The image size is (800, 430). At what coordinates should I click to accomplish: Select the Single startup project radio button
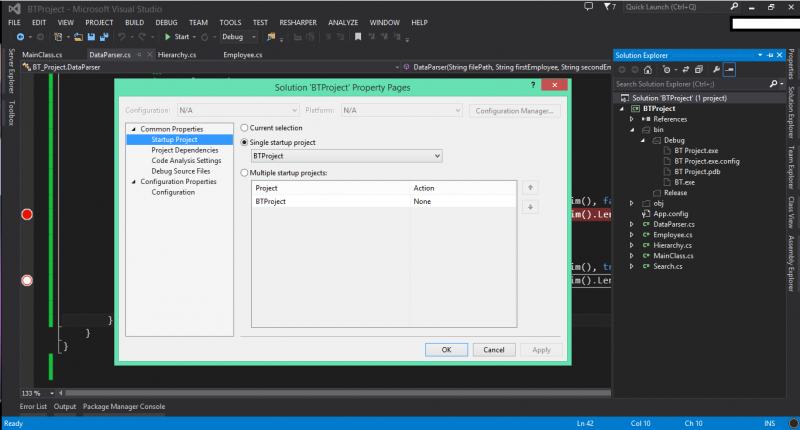click(x=244, y=142)
